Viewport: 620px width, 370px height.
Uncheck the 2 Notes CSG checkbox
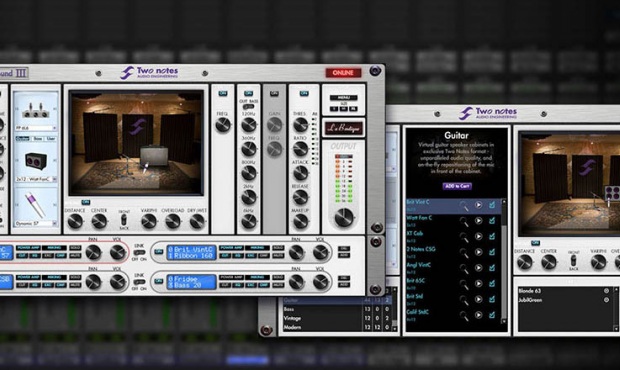click(492, 252)
